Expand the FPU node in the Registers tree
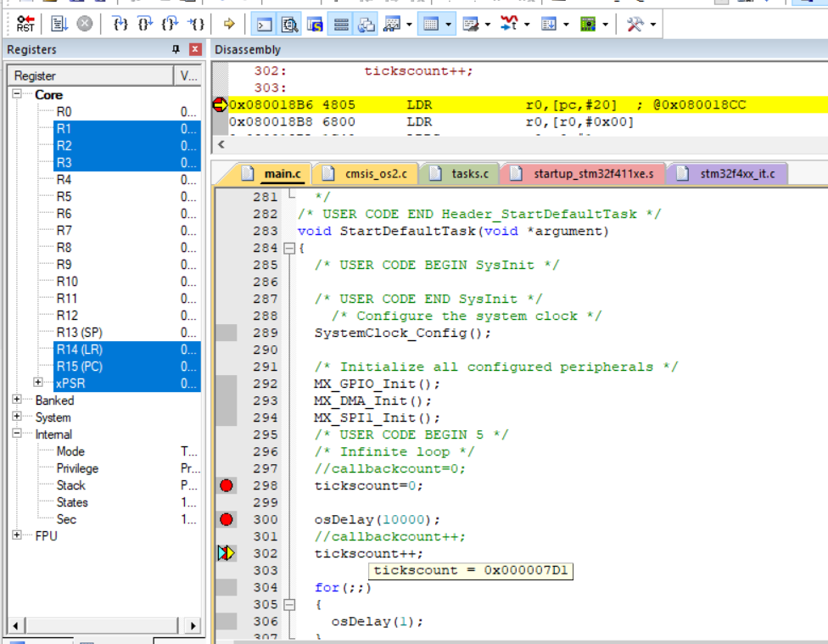 (17, 536)
